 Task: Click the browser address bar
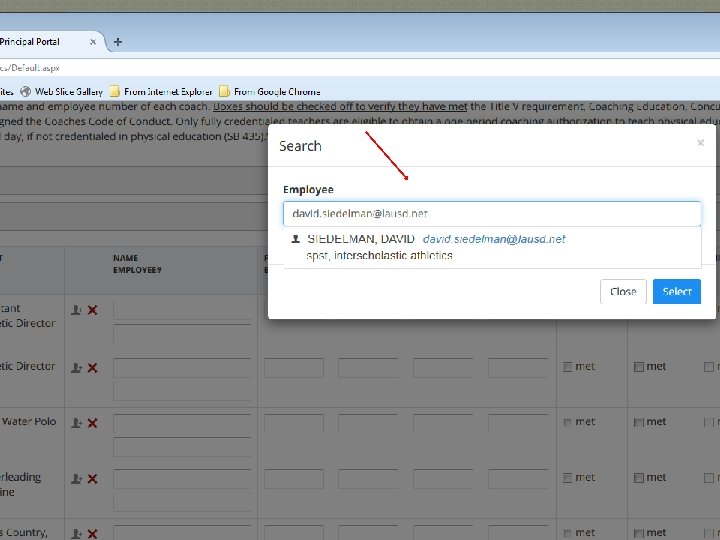(360, 68)
